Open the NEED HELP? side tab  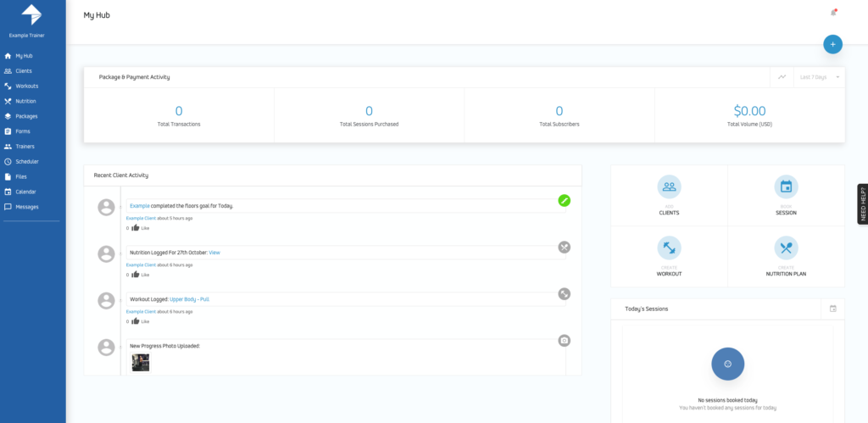tap(862, 203)
